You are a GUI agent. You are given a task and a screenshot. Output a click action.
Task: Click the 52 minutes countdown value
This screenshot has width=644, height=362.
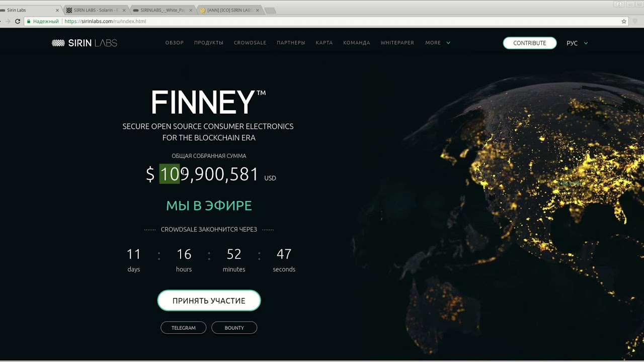click(234, 254)
